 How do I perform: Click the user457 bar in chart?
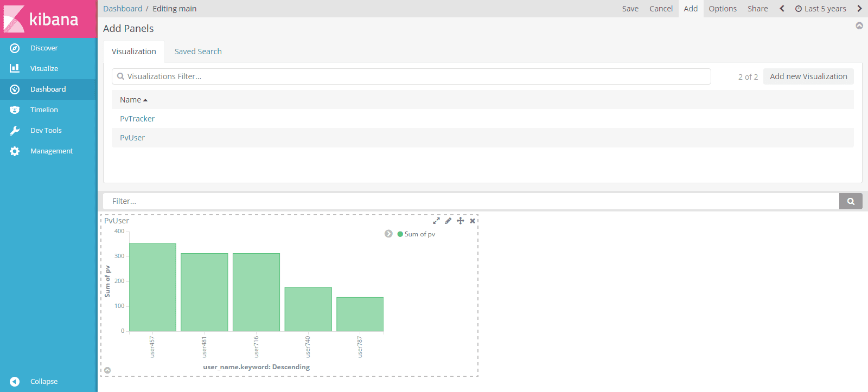pos(152,287)
